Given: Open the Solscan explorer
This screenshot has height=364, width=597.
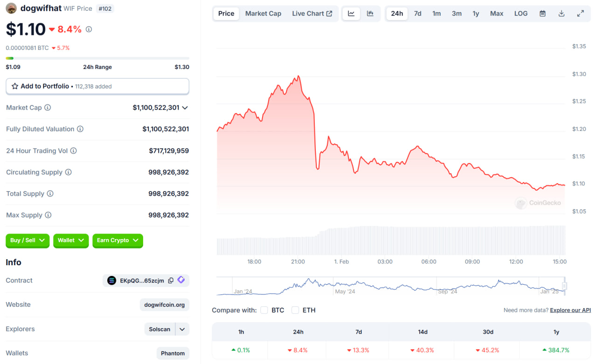Looking at the screenshot, I should click(160, 329).
